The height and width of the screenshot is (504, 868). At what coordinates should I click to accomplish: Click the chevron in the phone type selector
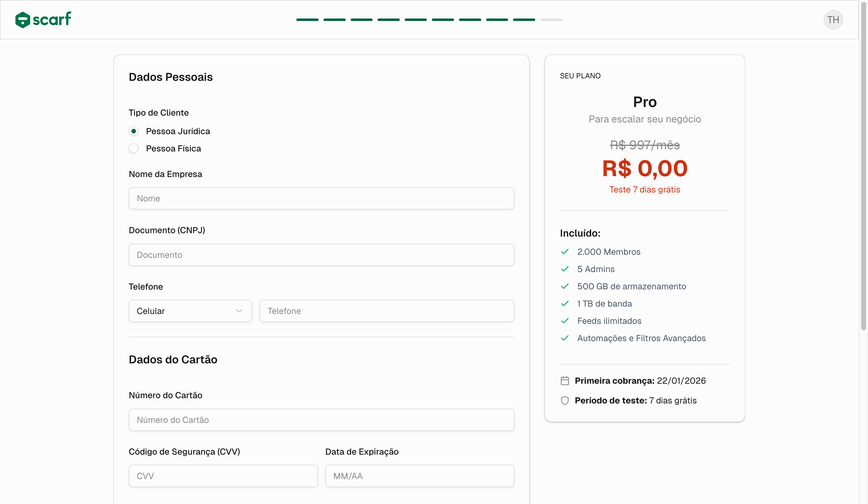pyautogui.click(x=240, y=311)
